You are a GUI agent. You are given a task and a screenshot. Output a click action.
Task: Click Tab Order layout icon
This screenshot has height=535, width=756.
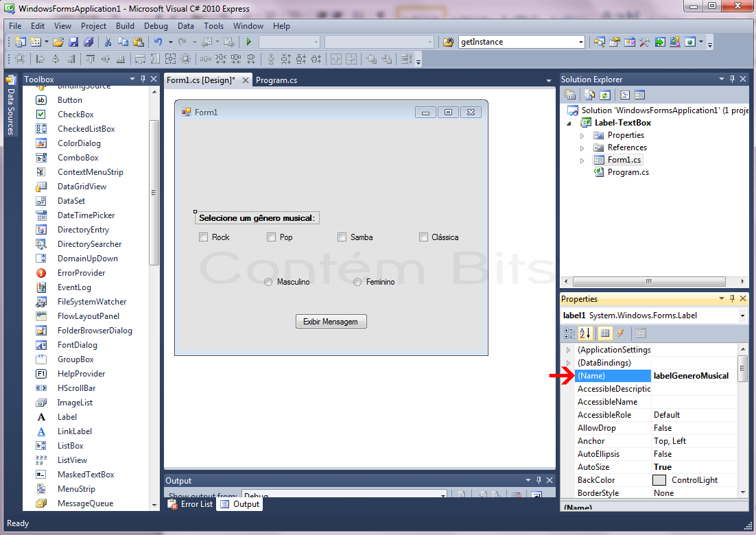tap(406, 59)
